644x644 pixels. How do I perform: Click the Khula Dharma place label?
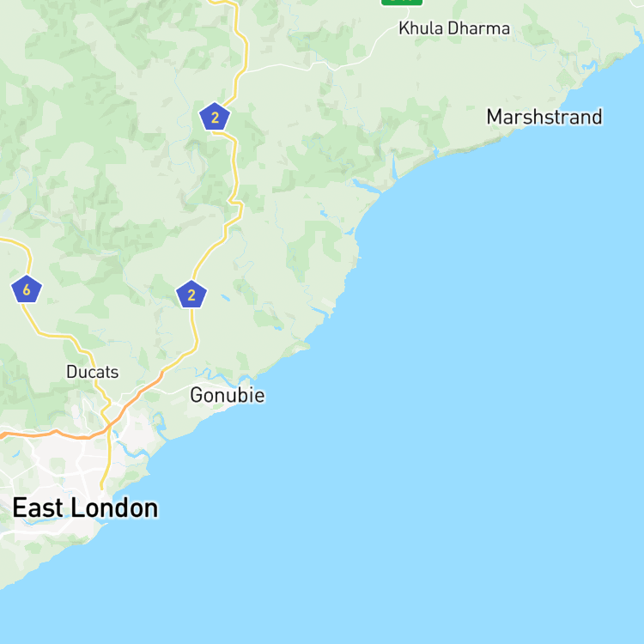coord(454,28)
